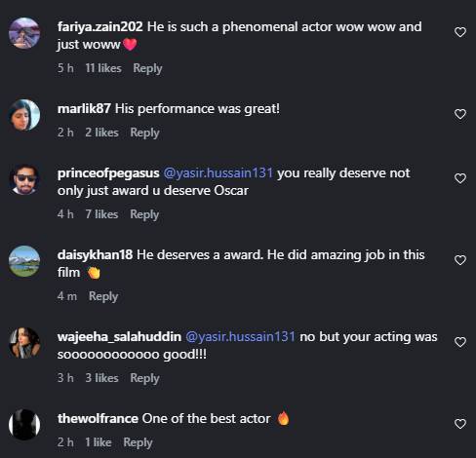The image size is (476, 458).
Task: Like wajeeha_salahuddin's comment with the heart icon
Action: (460, 342)
